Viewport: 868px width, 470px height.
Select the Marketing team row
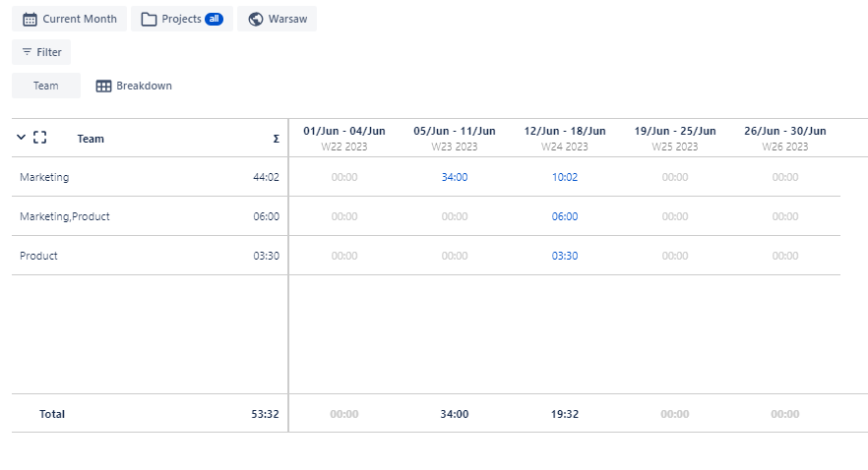click(x=44, y=178)
